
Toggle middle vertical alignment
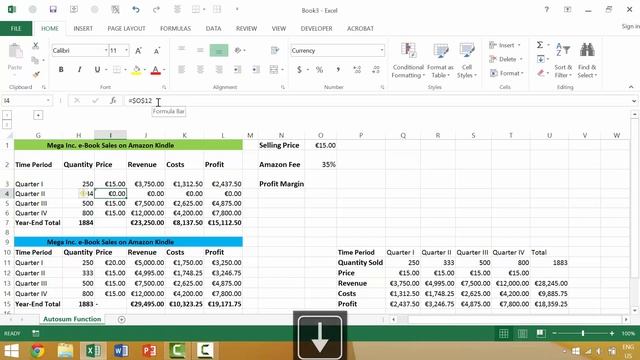coord(200,50)
